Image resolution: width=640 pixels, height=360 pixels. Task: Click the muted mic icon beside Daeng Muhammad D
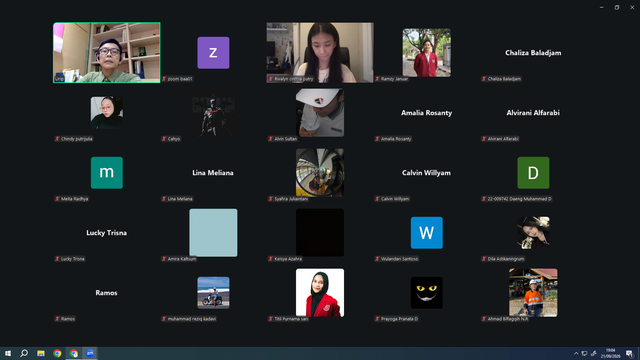(484, 199)
